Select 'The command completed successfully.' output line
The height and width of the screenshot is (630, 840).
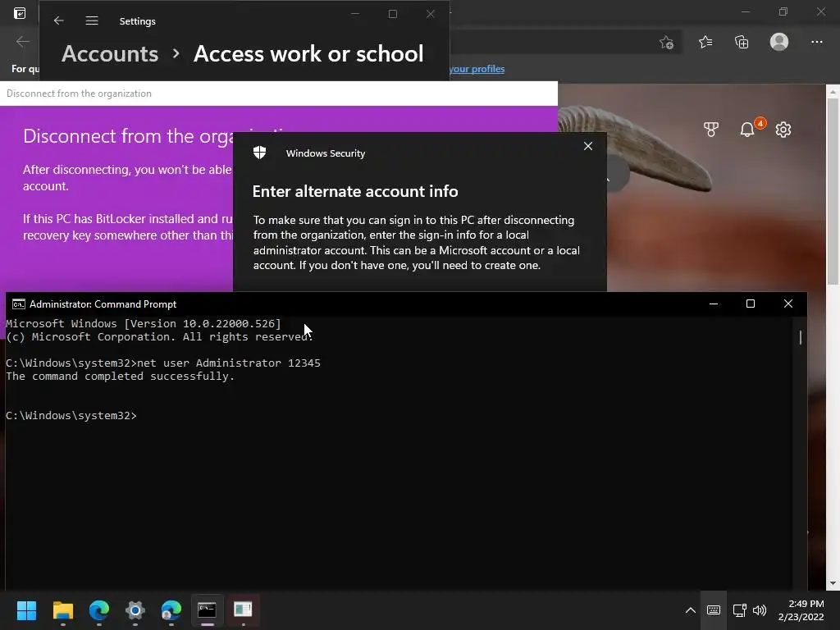point(120,376)
